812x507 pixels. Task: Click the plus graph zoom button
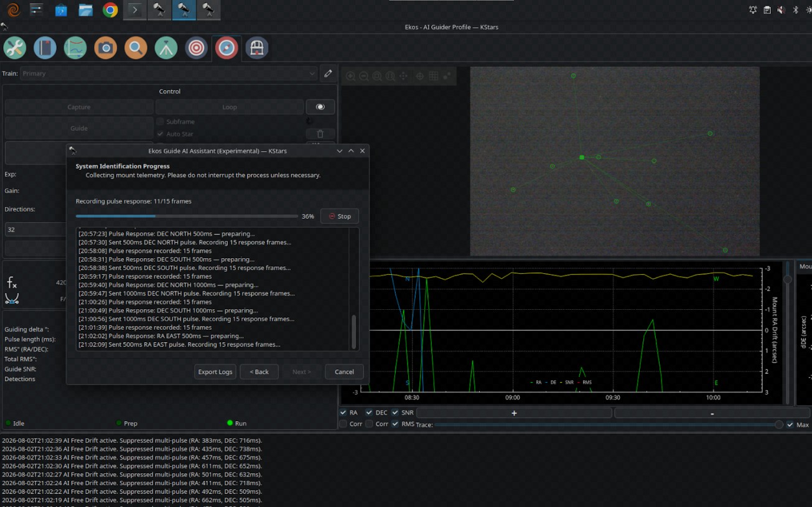coord(514,413)
